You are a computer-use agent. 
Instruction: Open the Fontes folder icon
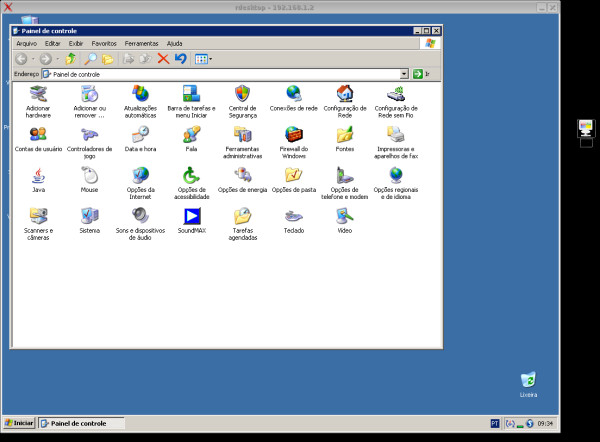[x=345, y=139]
